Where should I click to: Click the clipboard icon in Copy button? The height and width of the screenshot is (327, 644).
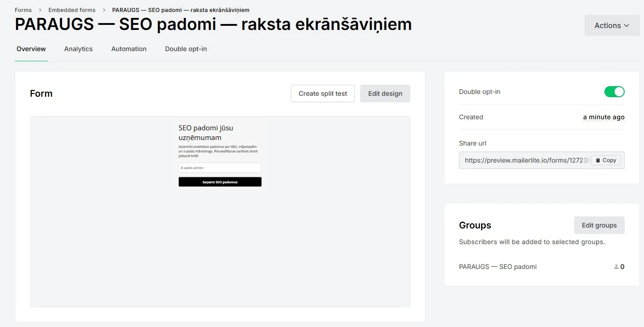(x=598, y=160)
